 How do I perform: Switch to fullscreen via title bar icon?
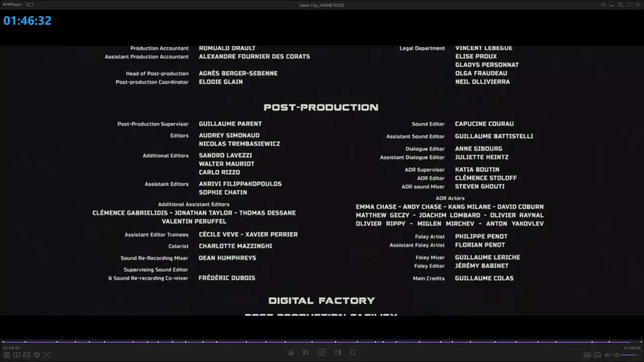[x=628, y=5]
